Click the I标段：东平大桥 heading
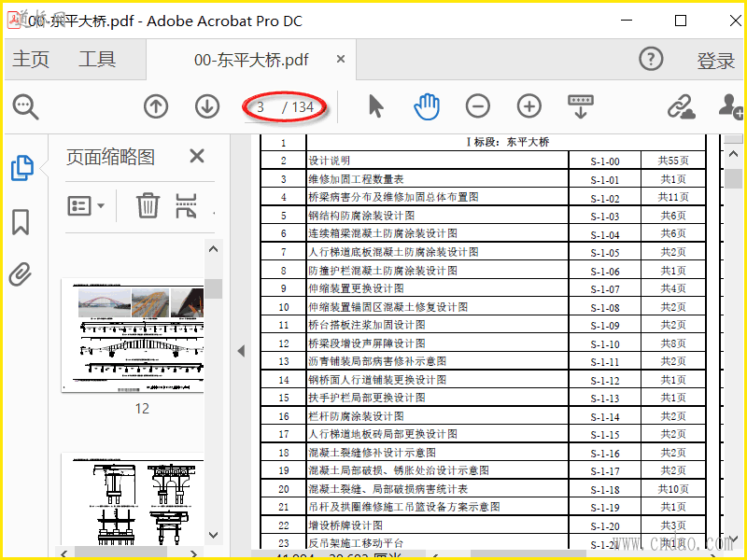The image size is (747, 560). [x=507, y=142]
